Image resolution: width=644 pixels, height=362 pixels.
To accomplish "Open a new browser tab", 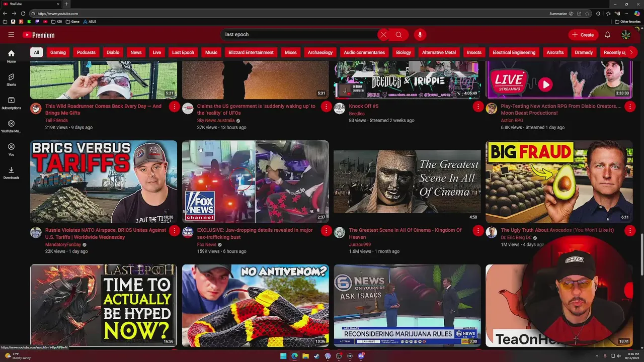I will [x=66, y=4].
